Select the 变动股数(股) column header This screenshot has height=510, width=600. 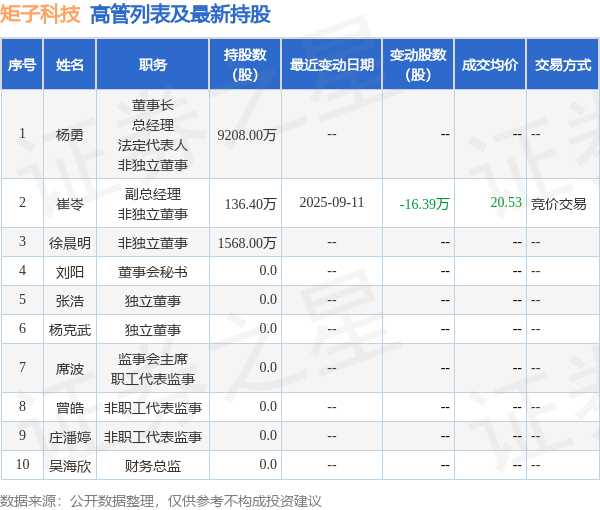418,65
